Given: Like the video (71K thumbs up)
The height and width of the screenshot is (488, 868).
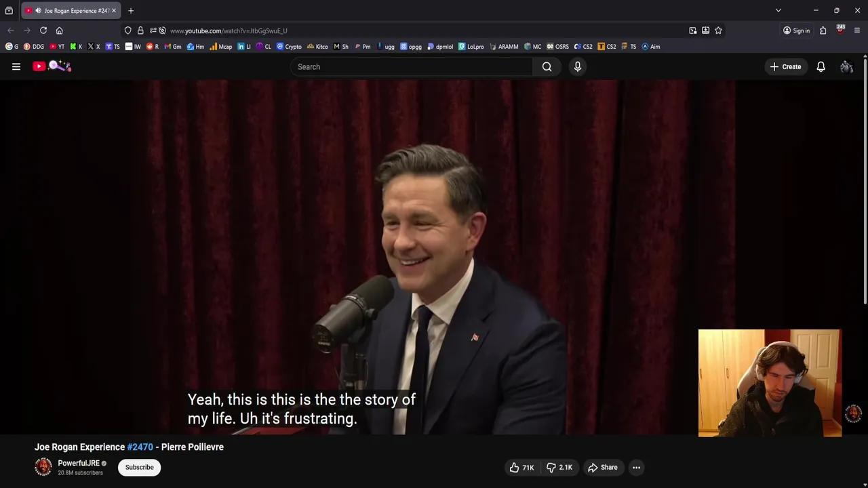Looking at the screenshot, I should pyautogui.click(x=521, y=468).
